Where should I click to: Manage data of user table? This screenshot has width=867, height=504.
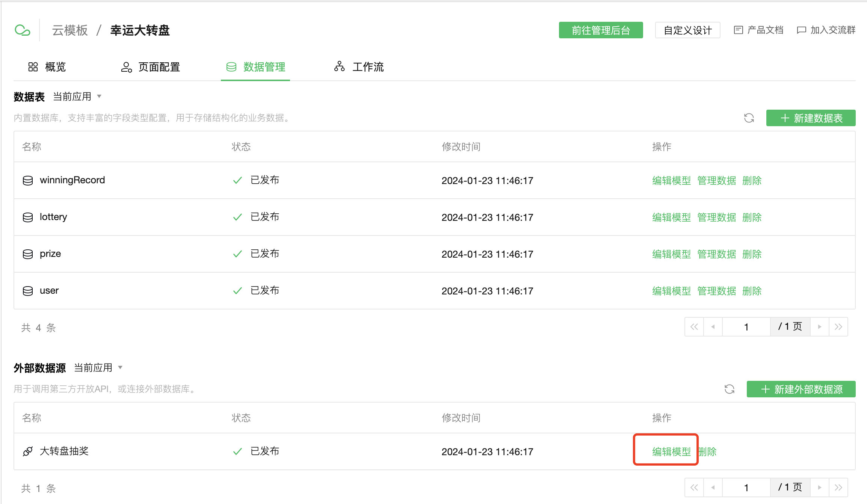[716, 291]
